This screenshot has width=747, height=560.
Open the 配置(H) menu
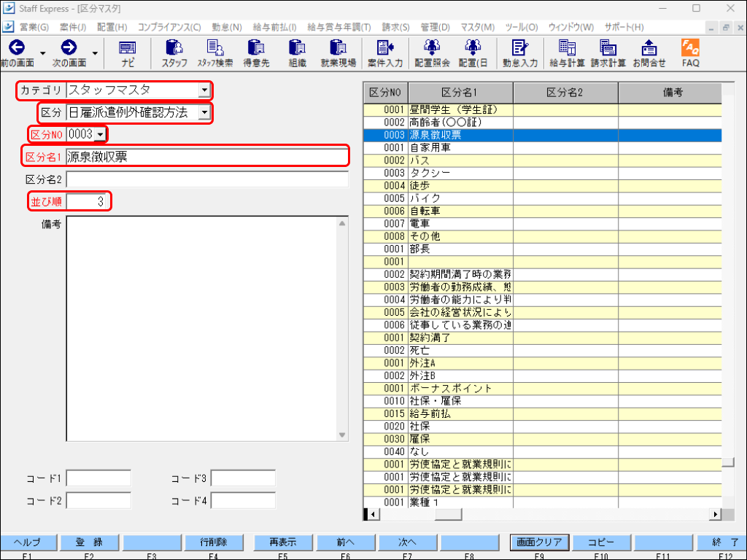point(112,27)
